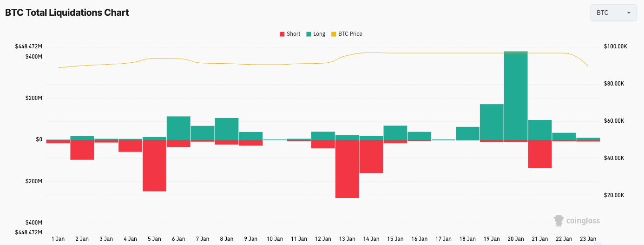Select the green 19 Jan long bar

492,122
